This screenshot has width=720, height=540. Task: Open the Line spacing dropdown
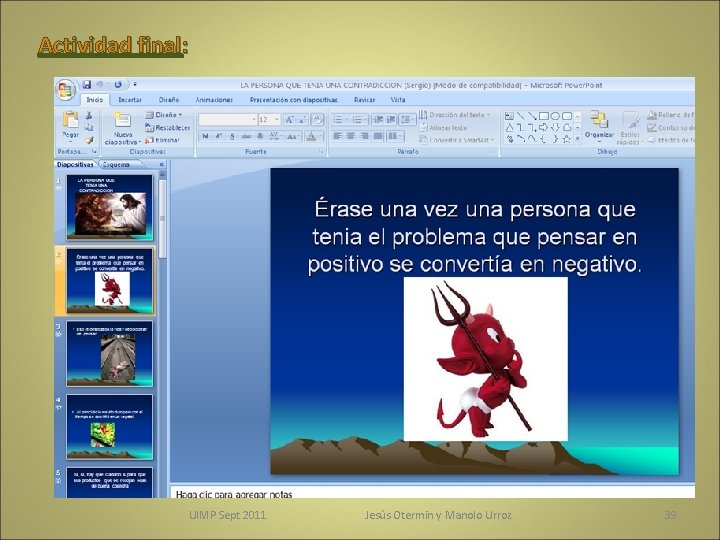tap(406, 120)
